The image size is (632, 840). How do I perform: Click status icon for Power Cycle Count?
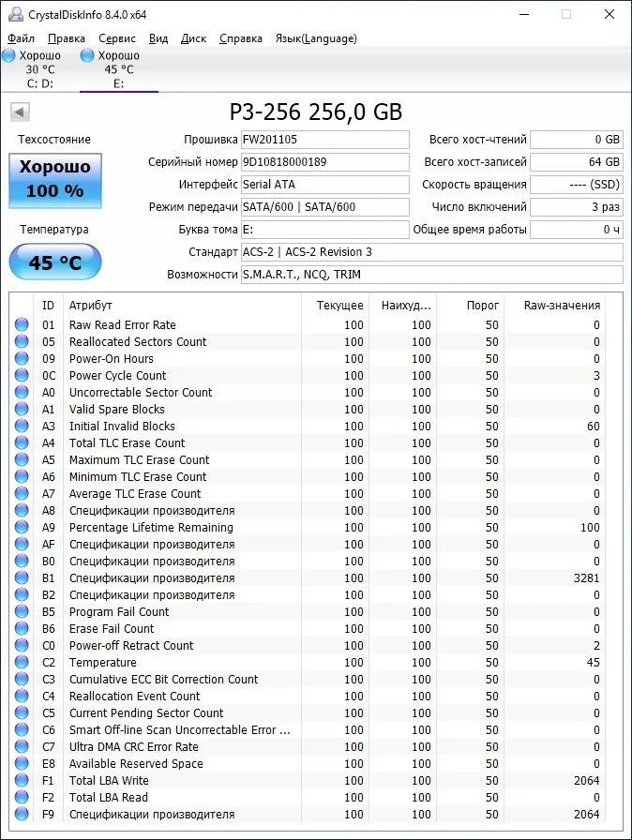pyautogui.click(x=22, y=376)
